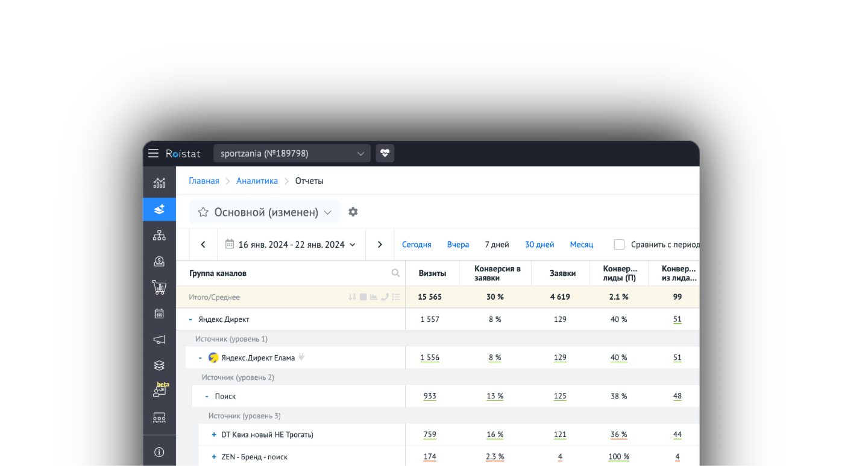Sort by the Визиты column header
Screen dimensions: 868x466
tap(432, 273)
